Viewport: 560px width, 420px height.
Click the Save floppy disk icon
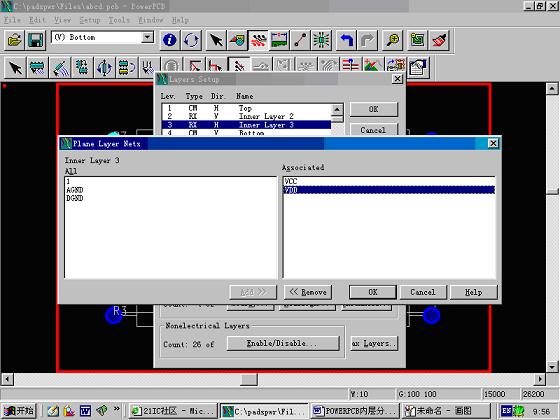coord(35,40)
